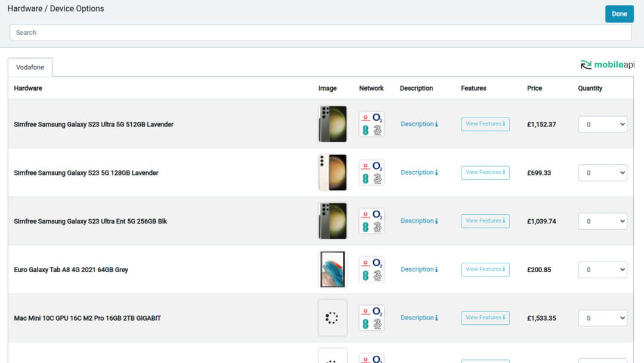Click network logos for Mac Mini row
The width and height of the screenshot is (644, 363).
371,318
